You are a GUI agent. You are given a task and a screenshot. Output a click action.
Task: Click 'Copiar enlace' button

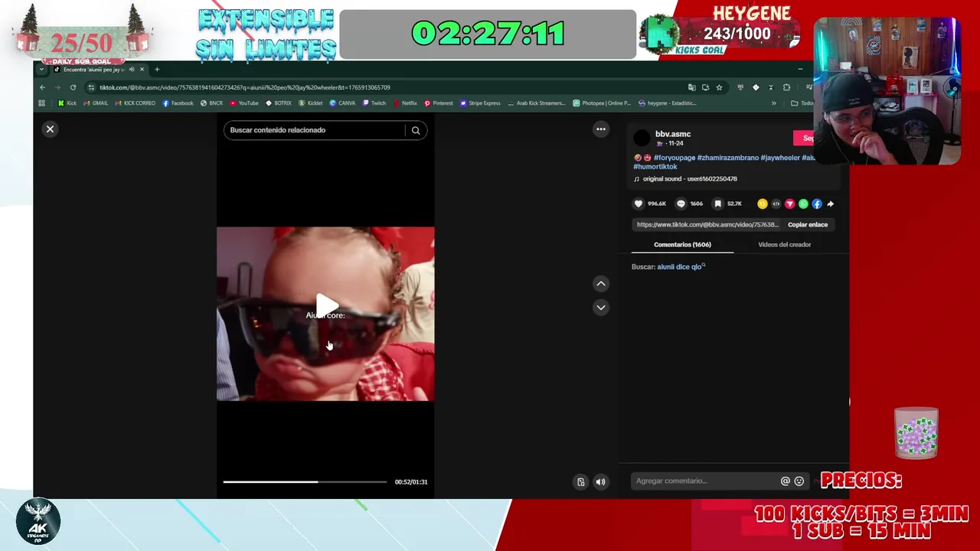coord(808,225)
